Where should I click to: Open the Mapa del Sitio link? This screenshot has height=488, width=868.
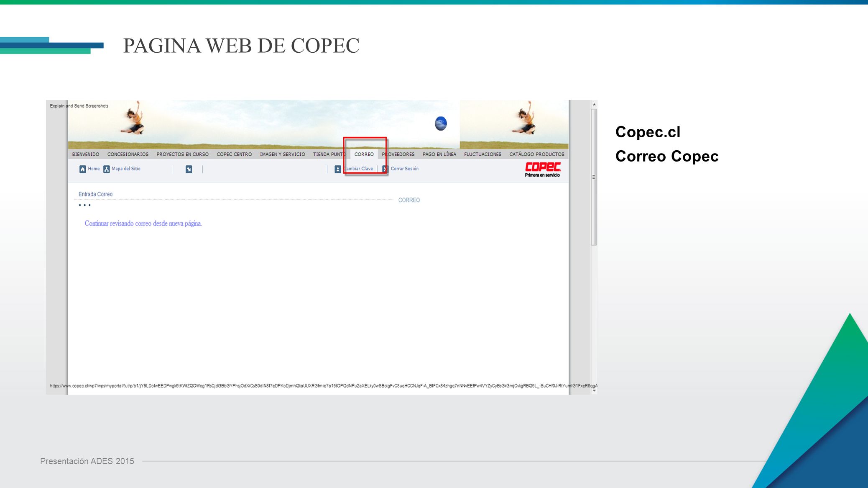click(x=126, y=169)
